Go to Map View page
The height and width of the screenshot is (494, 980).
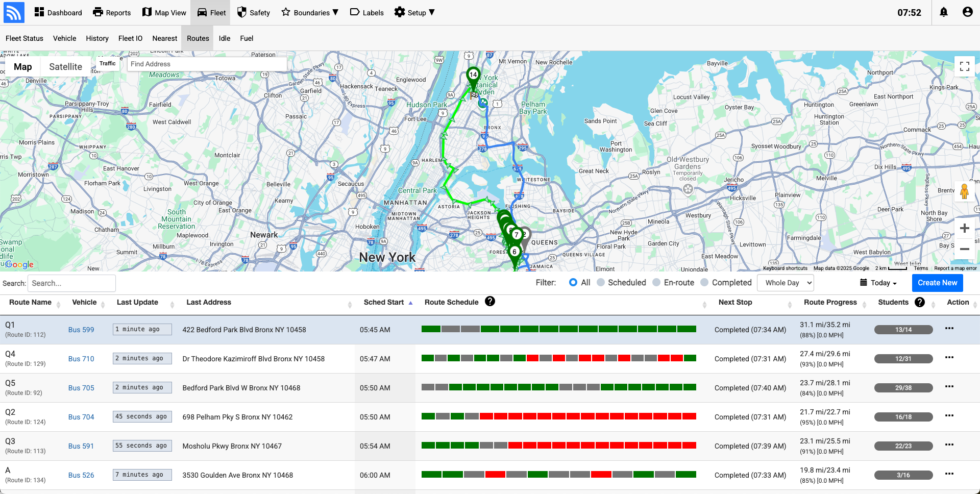(164, 13)
